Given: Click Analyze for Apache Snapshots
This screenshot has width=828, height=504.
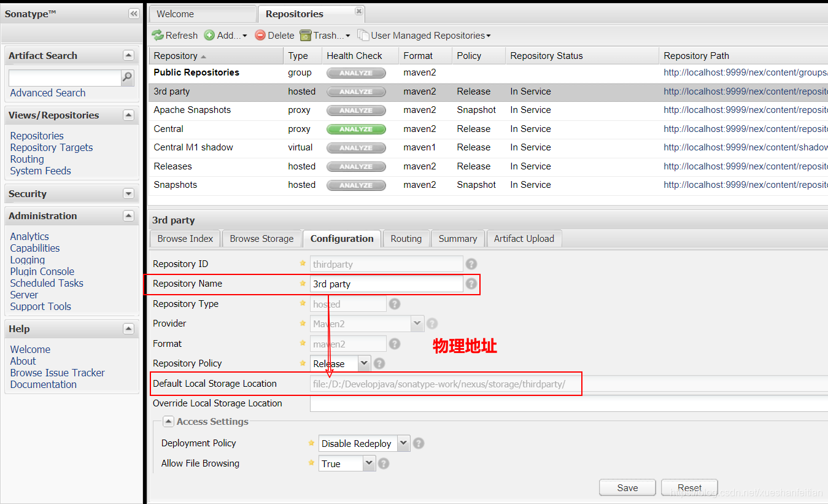Looking at the screenshot, I should (356, 110).
